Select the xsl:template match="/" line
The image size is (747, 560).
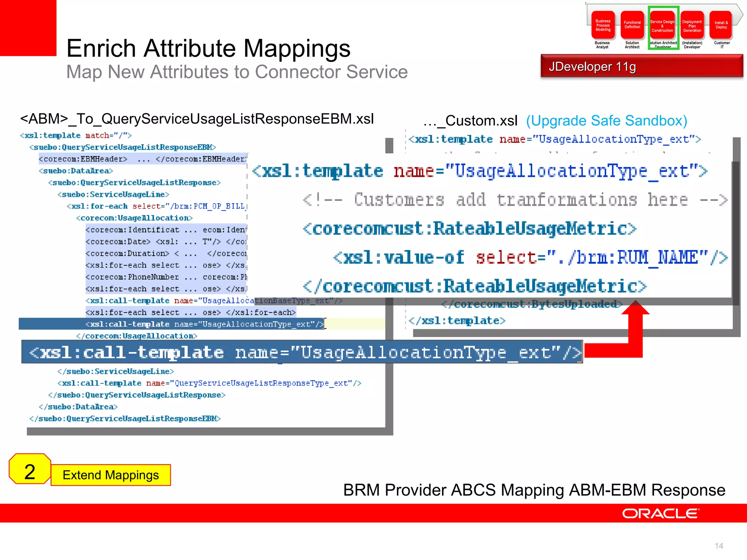(76, 136)
